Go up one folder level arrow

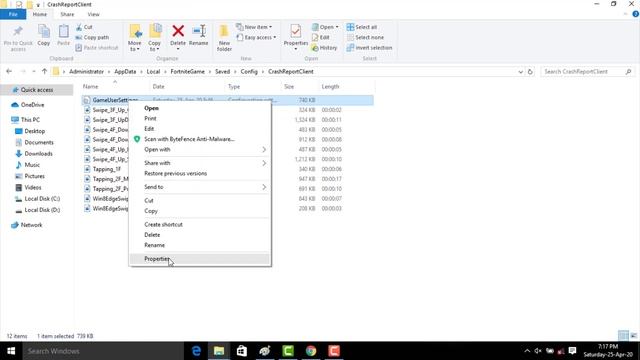[x=44, y=71]
